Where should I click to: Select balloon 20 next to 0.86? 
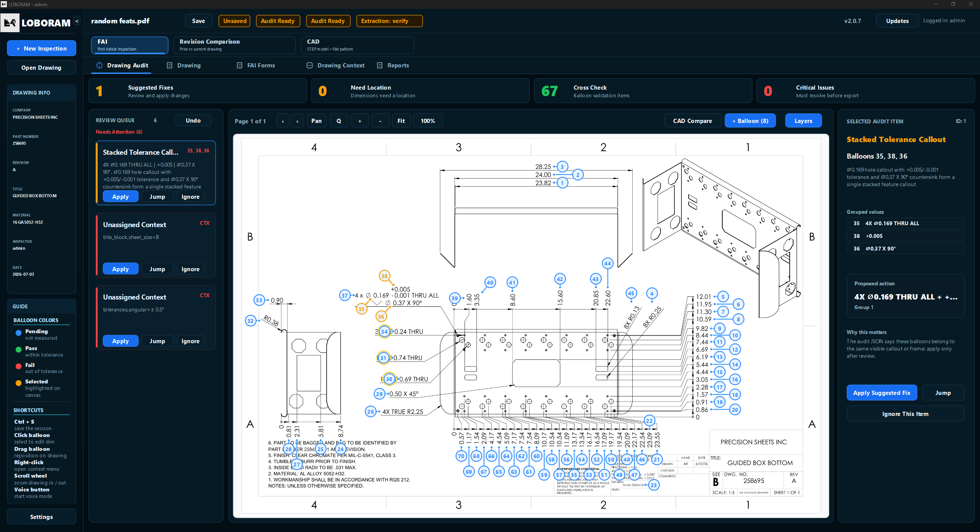tap(735, 410)
